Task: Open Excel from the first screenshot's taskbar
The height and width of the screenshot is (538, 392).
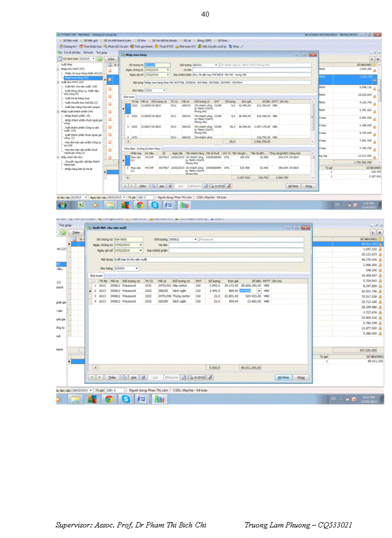Action: tap(81, 205)
